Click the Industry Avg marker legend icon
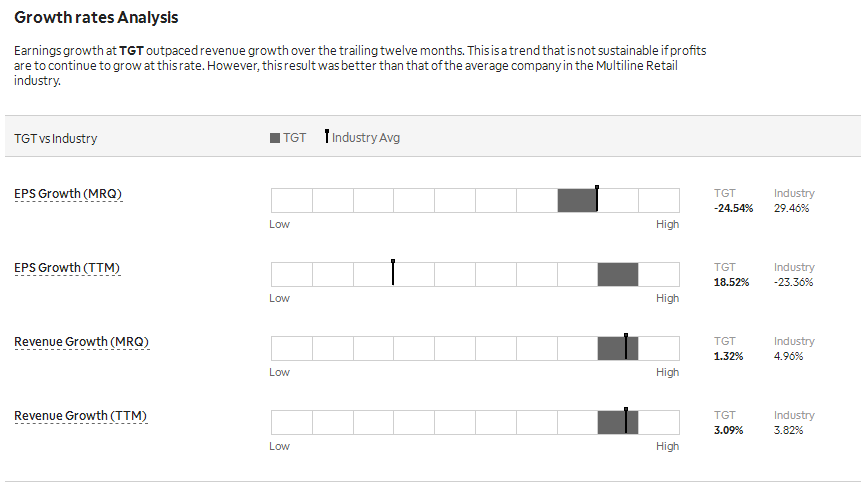This screenshot has height=482, width=861. tap(327, 136)
